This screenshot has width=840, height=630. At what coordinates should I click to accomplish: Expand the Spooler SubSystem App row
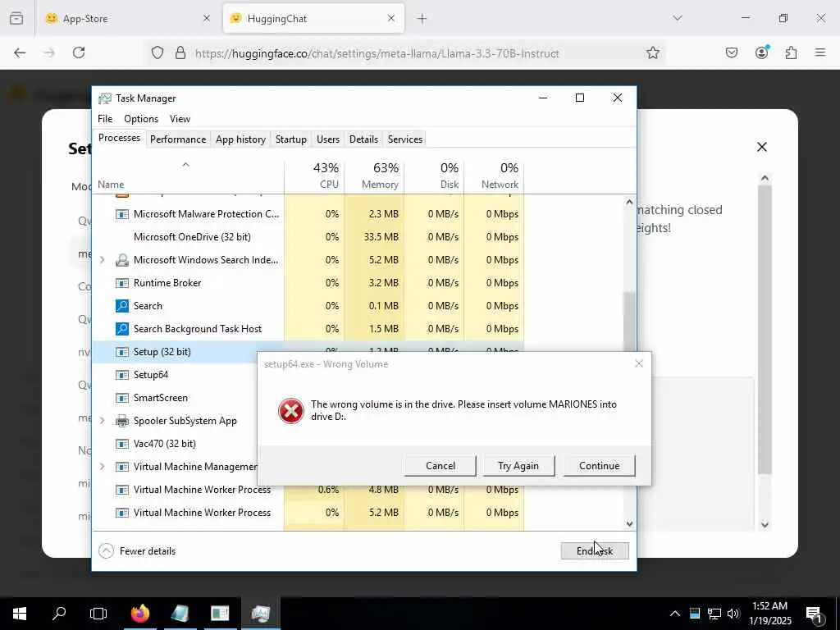coord(102,421)
